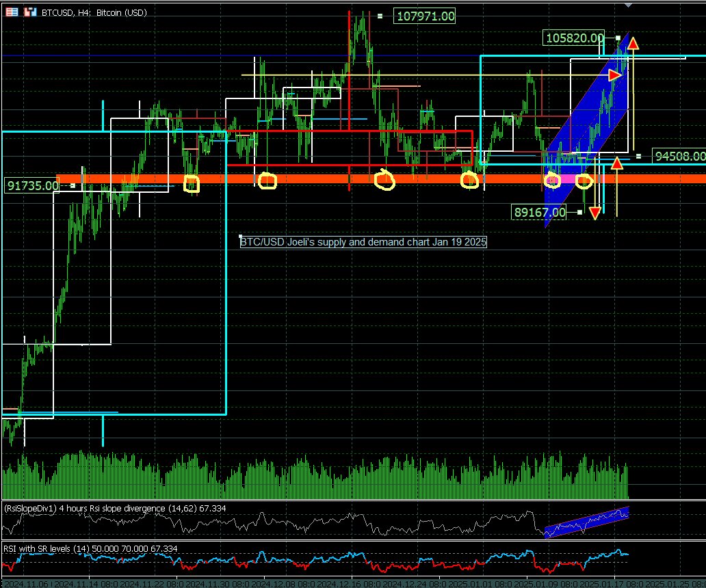The height and width of the screenshot is (588, 706).
Task: Click the one-click trading panel icon
Action: coord(12,12)
